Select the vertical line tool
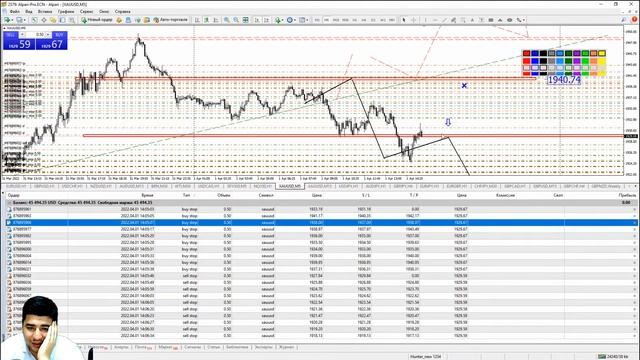Image resolution: width=640 pixels, height=360 pixels. pos(425,20)
